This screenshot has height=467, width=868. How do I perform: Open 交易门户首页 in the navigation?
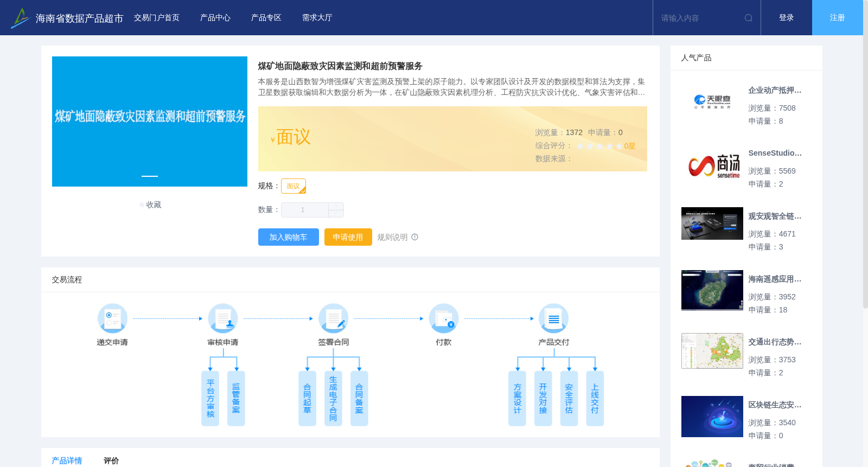[157, 18]
